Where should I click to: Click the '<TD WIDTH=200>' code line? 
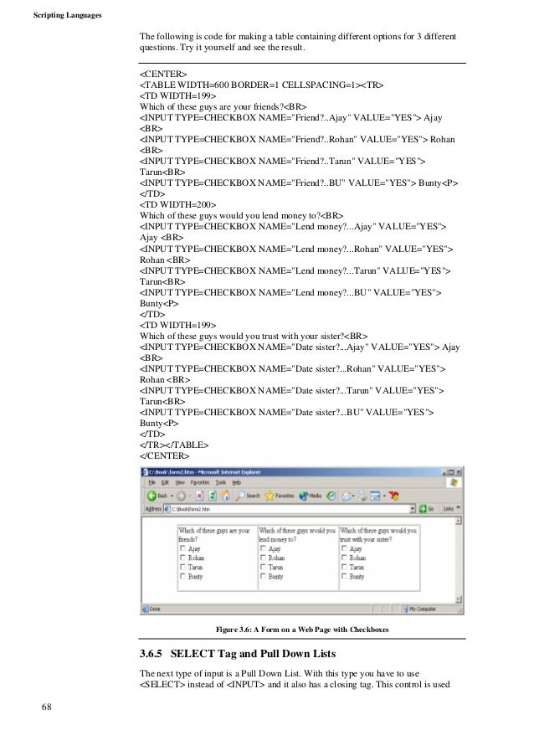point(177,205)
